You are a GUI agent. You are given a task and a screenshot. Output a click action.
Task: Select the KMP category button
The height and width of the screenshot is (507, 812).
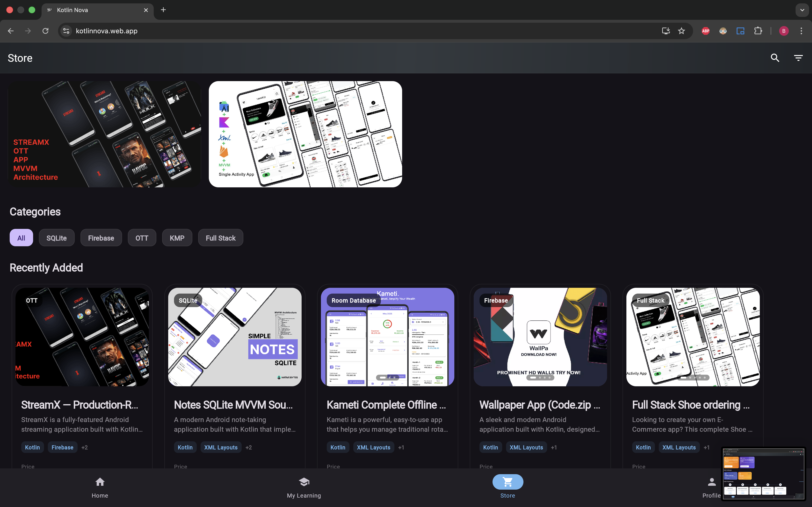click(177, 237)
